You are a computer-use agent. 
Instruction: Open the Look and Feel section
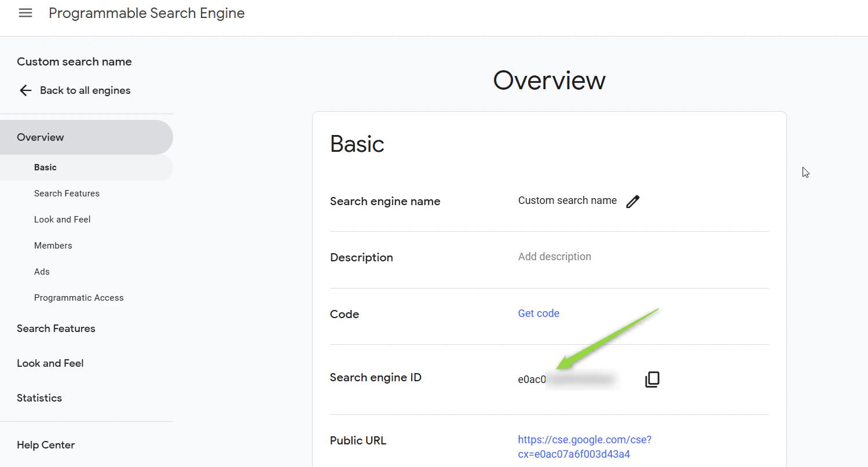[62, 219]
